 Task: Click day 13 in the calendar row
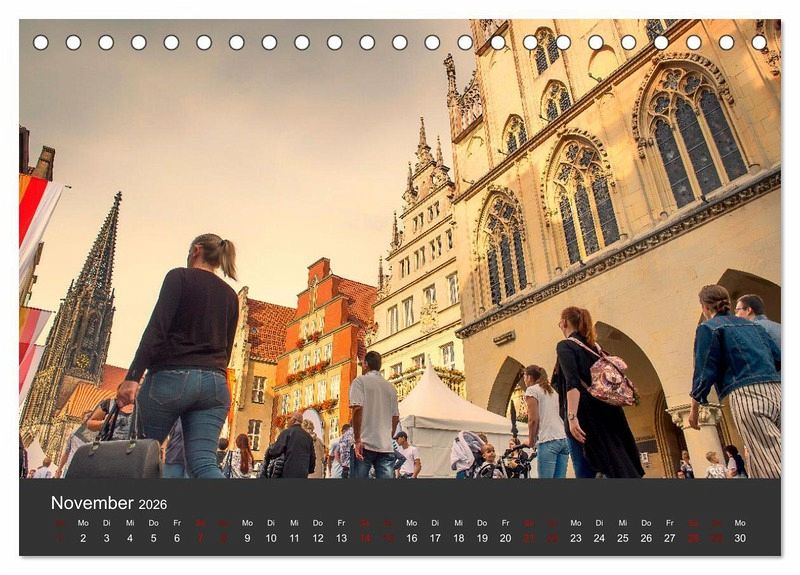coord(341,538)
